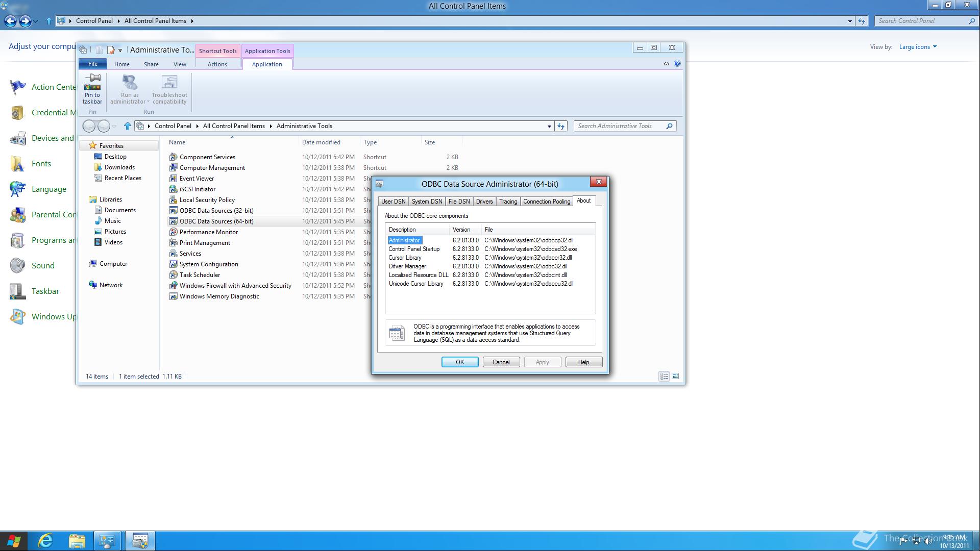The width and height of the screenshot is (980, 551).
Task: Switch to Drivers tab
Action: pyautogui.click(x=484, y=202)
